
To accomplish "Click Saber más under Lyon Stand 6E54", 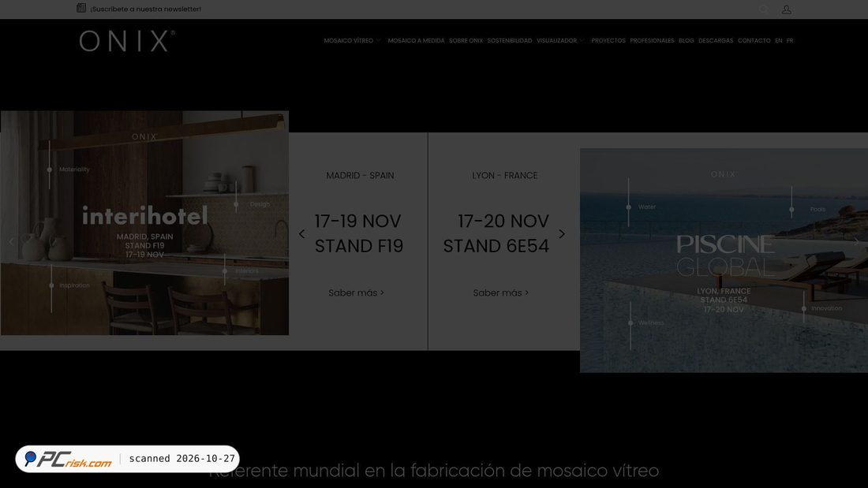I will point(500,292).
